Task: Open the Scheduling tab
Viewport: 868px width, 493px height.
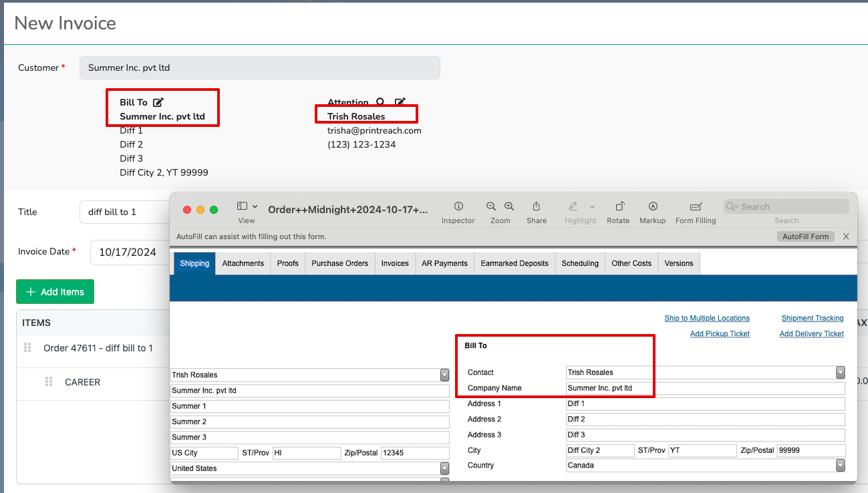Action: tap(580, 263)
